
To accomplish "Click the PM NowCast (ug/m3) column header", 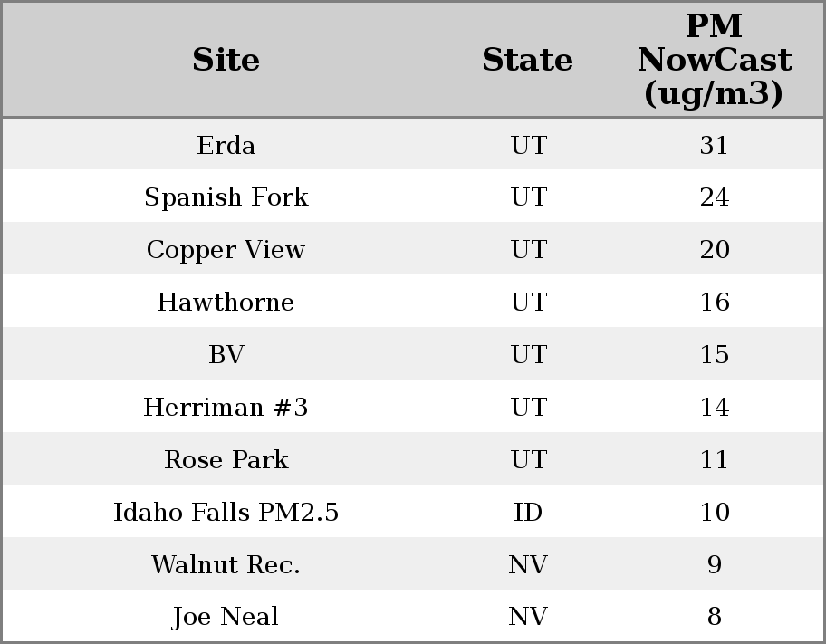I will pos(714,60).
